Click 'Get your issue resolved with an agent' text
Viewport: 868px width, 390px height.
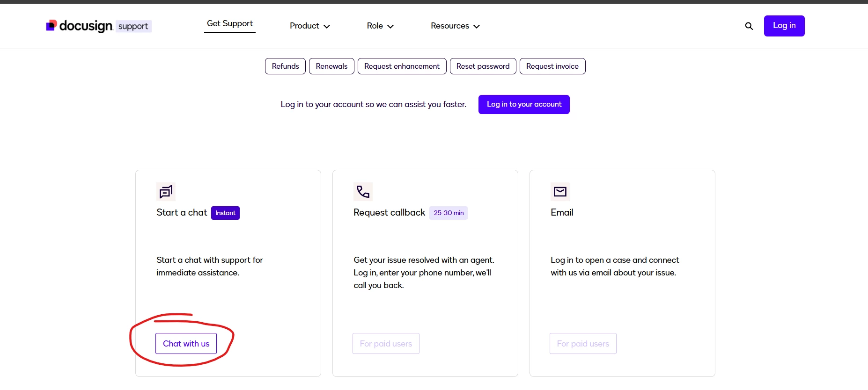pyautogui.click(x=424, y=273)
